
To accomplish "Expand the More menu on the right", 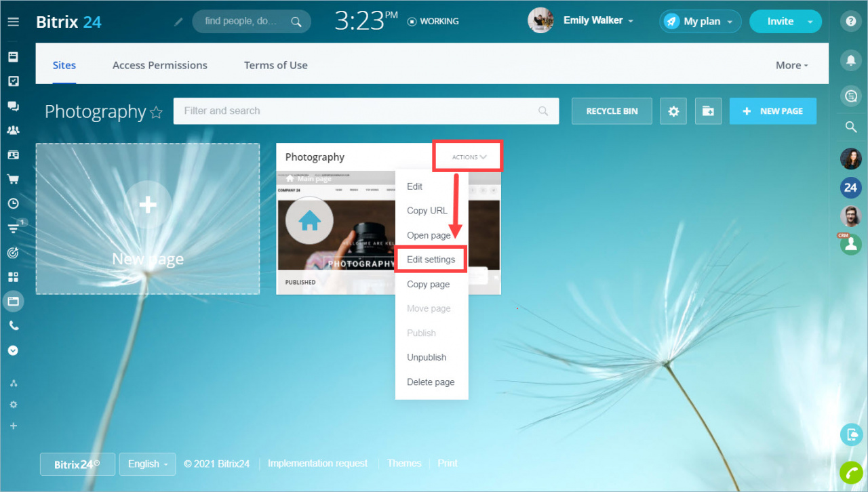I will coord(791,65).
